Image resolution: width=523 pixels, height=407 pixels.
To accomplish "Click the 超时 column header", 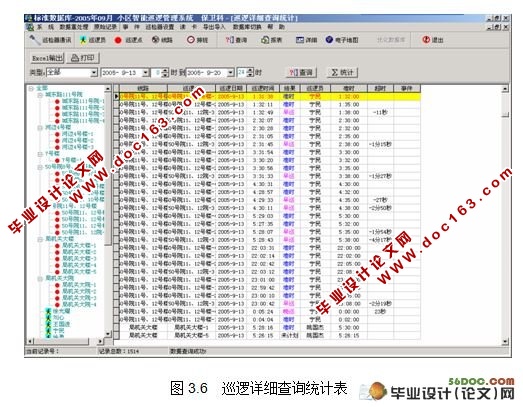I will [380, 88].
